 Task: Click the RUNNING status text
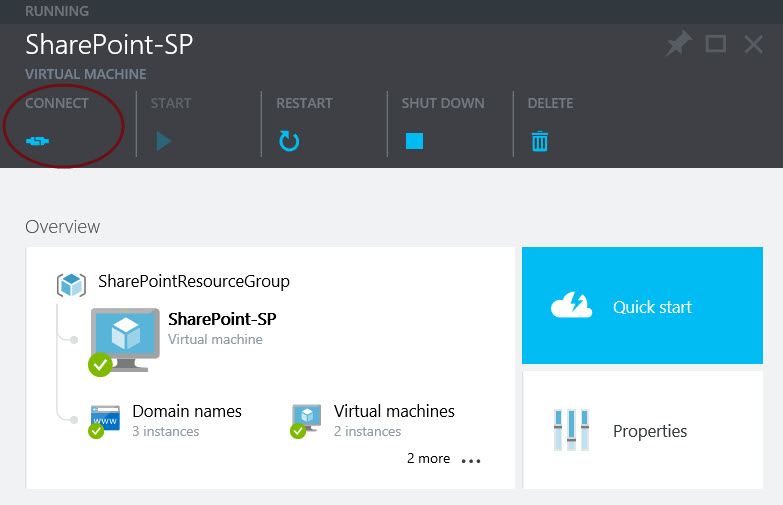coord(57,11)
